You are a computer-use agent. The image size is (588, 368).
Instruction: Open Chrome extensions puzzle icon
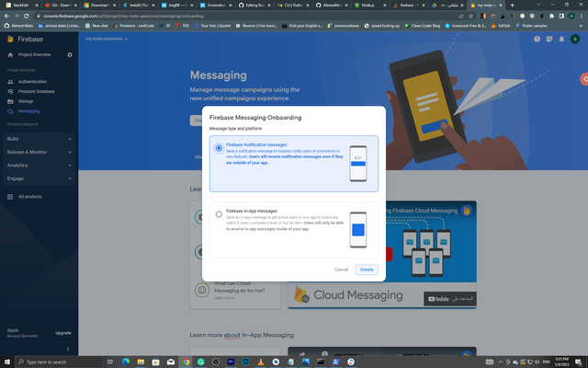pyautogui.click(x=551, y=17)
